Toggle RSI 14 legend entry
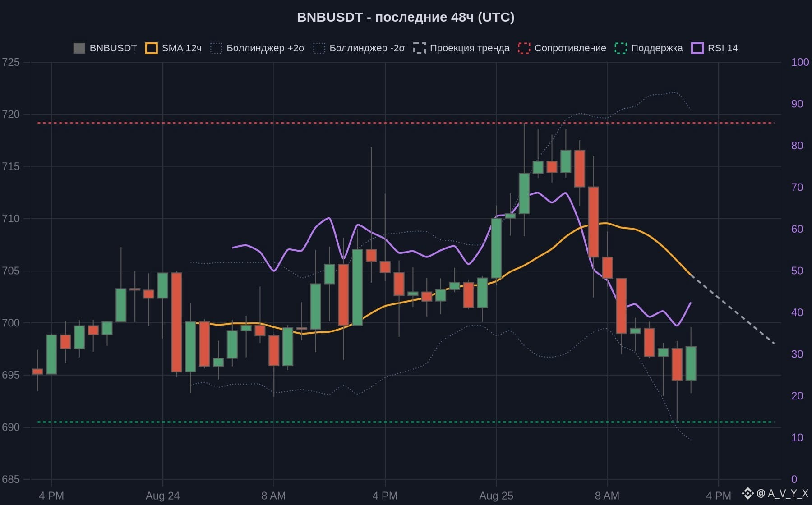The width and height of the screenshot is (812, 505). click(715, 48)
